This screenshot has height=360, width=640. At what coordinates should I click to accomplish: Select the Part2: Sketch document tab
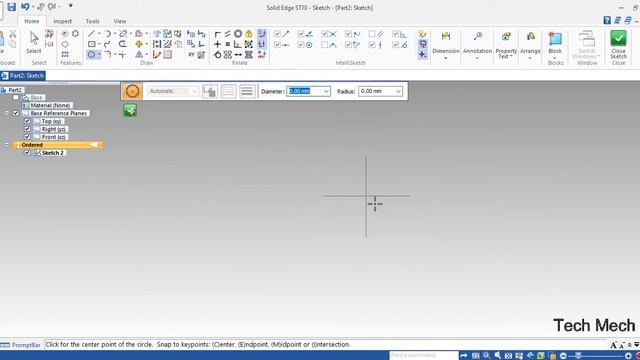[23, 76]
